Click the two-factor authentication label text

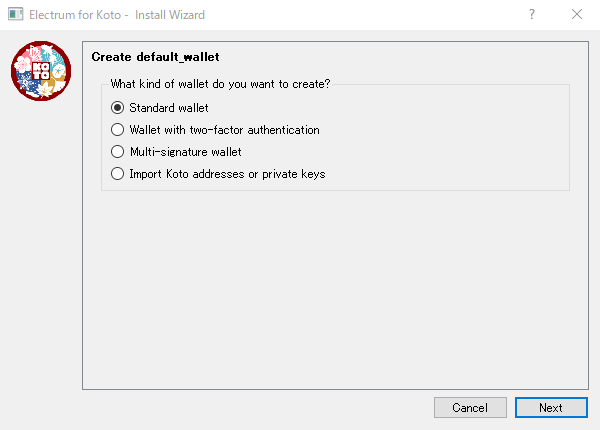tap(224, 130)
